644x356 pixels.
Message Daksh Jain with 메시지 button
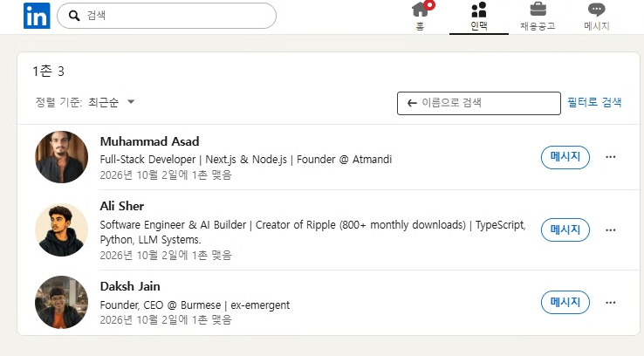pyautogui.click(x=565, y=302)
